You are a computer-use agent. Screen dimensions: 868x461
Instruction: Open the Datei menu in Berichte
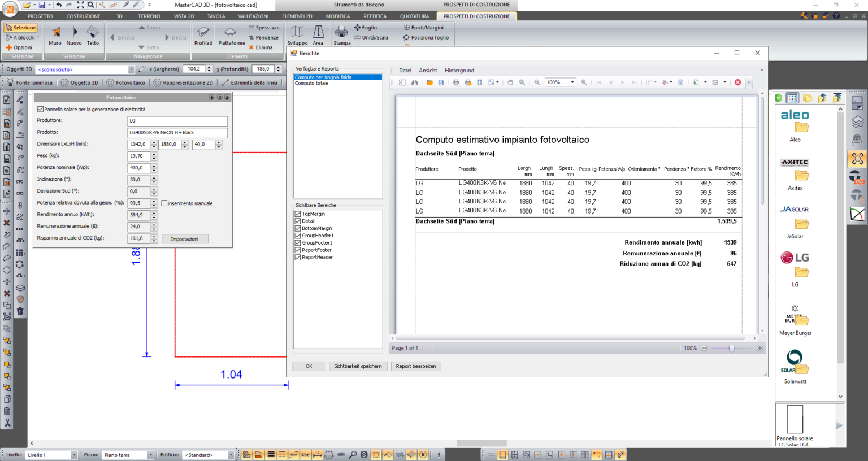(405, 71)
